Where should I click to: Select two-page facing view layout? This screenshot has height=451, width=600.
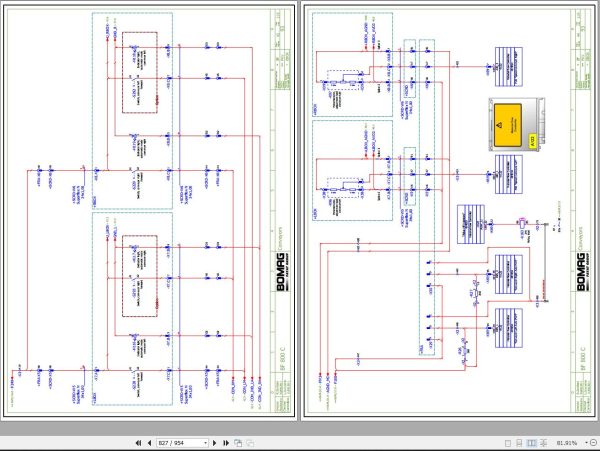pos(531,443)
